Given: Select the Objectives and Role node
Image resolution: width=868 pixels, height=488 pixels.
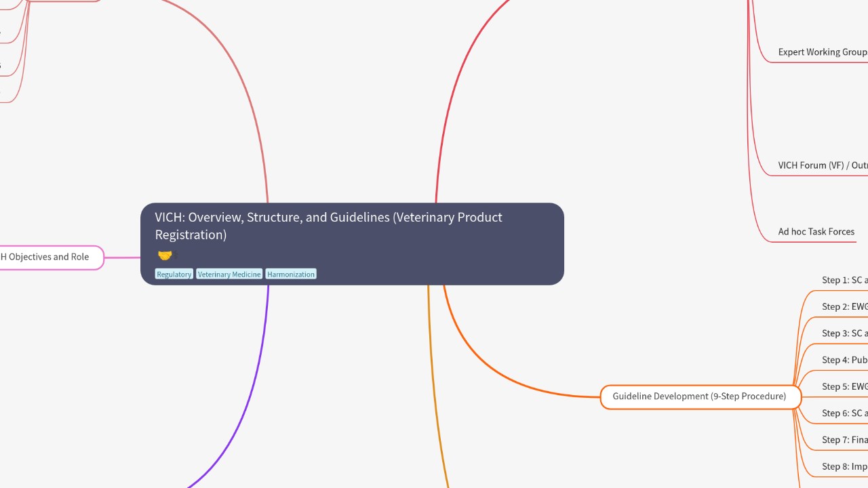Looking at the screenshot, I should (47, 258).
